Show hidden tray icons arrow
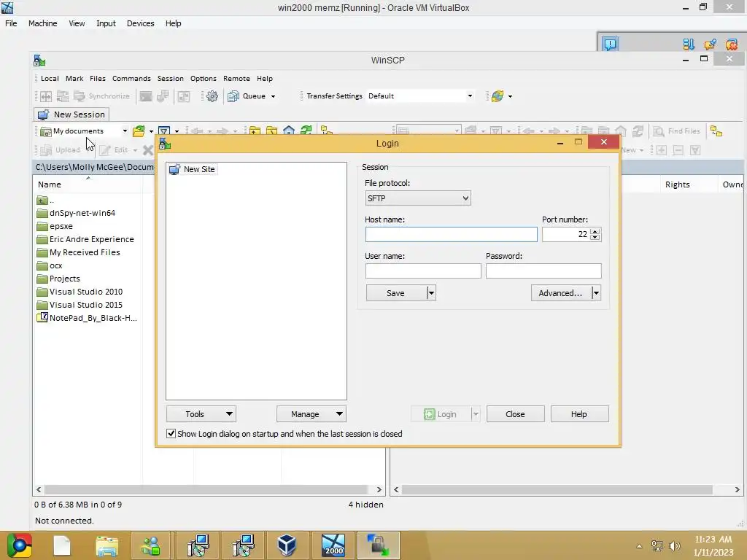The height and width of the screenshot is (560, 747). pos(639,546)
